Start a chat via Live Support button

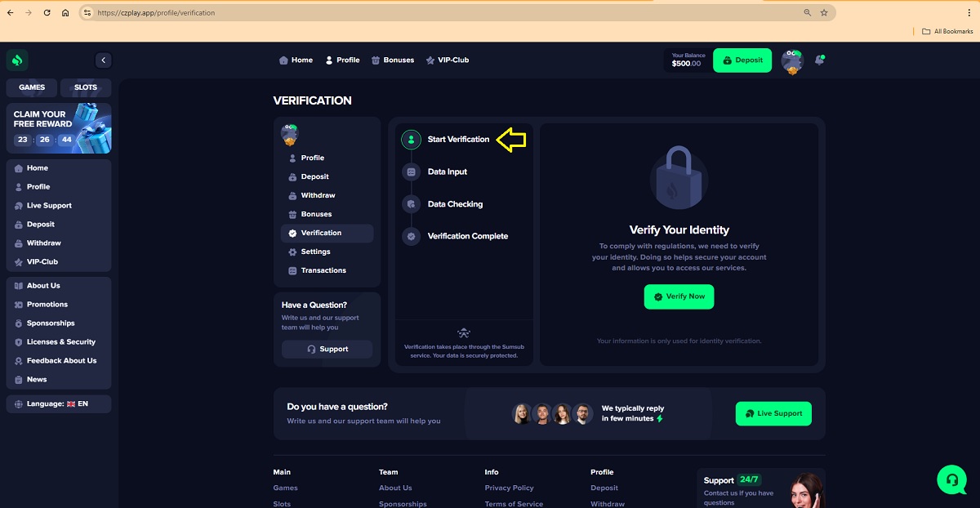pyautogui.click(x=773, y=413)
